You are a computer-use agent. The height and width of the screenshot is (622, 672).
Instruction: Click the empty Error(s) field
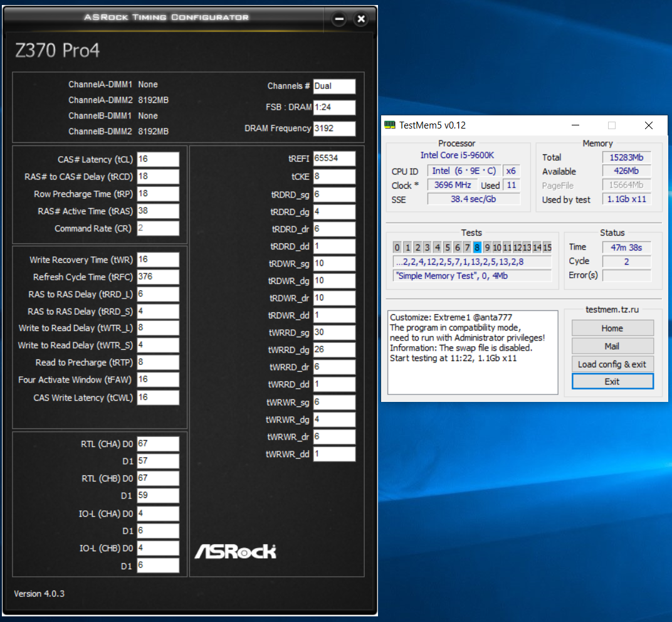627,276
